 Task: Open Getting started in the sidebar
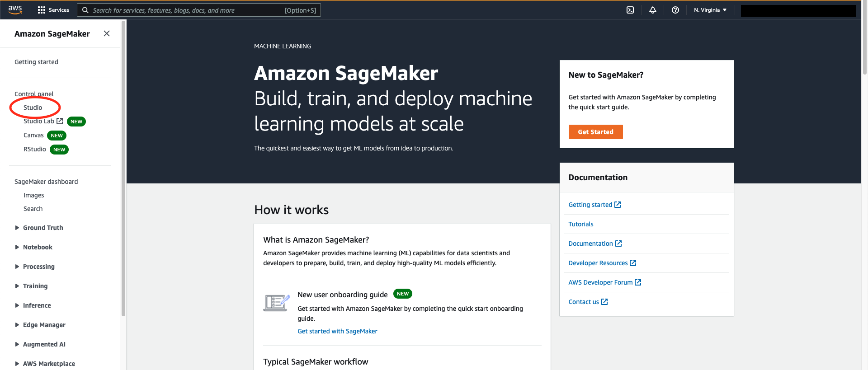pyautogui.click(x=36, y=62)
